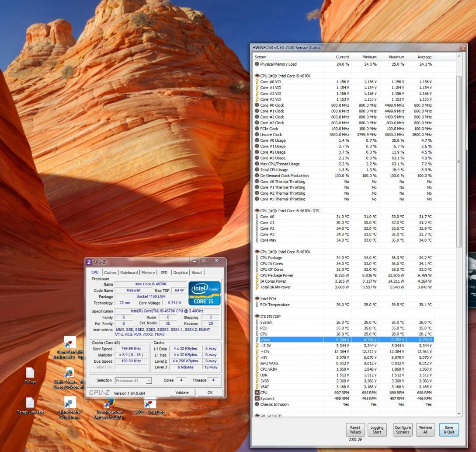Click the chip icon of first CPU [#0] group
The width and height of the screenshot is (476, 452).
(257, 76)
